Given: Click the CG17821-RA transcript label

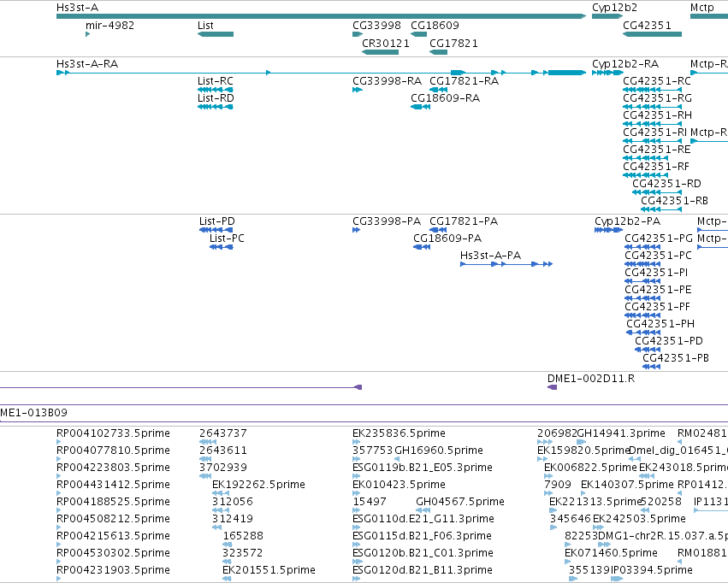Looking at the screenshot, I should tap(465, 81).
